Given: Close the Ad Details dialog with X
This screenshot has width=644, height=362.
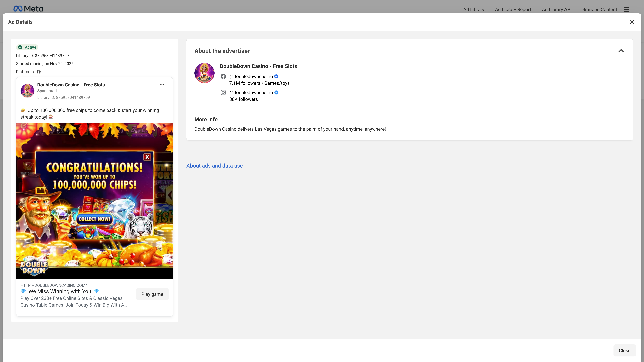Looking at the screenshot, I should coord(632,22).
